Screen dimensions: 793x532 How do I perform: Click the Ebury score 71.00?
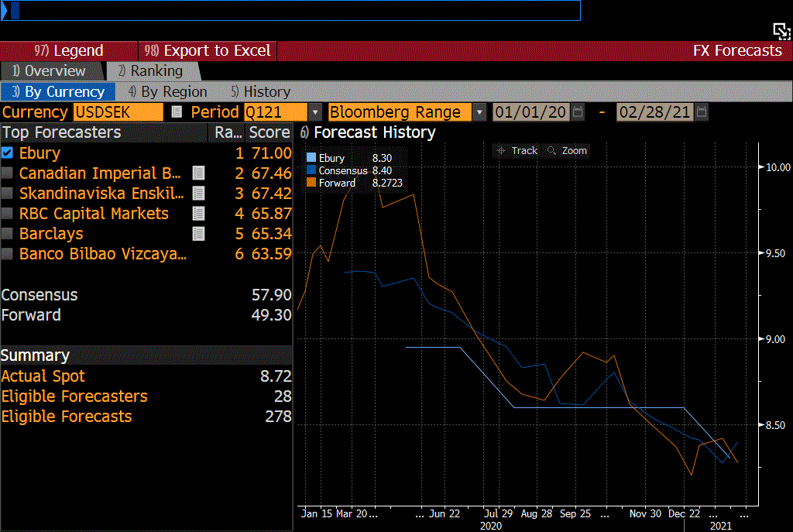click(272, 153)
